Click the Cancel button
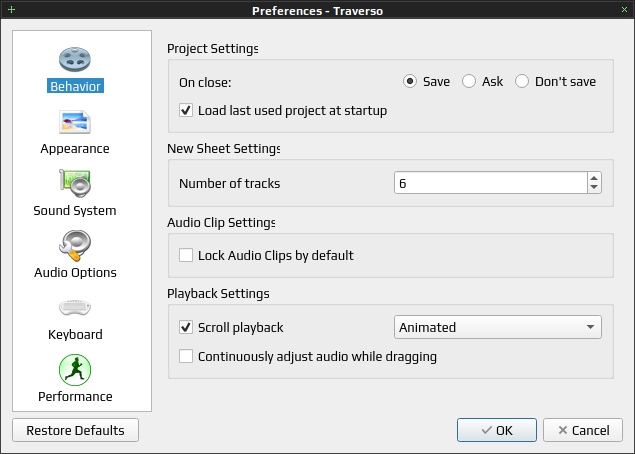Image resolution: width=635 pixels, height=454 pixels. click(x=583, y=430)
